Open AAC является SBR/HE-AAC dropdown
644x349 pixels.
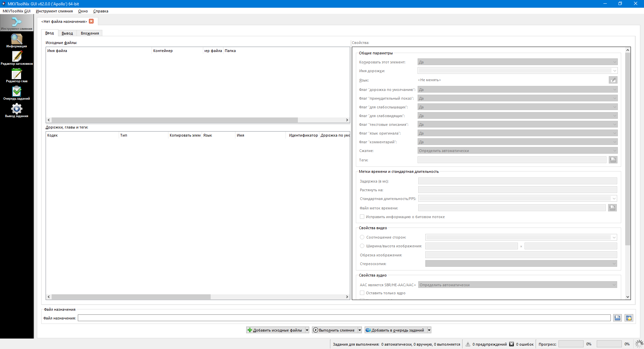[518, 285]
